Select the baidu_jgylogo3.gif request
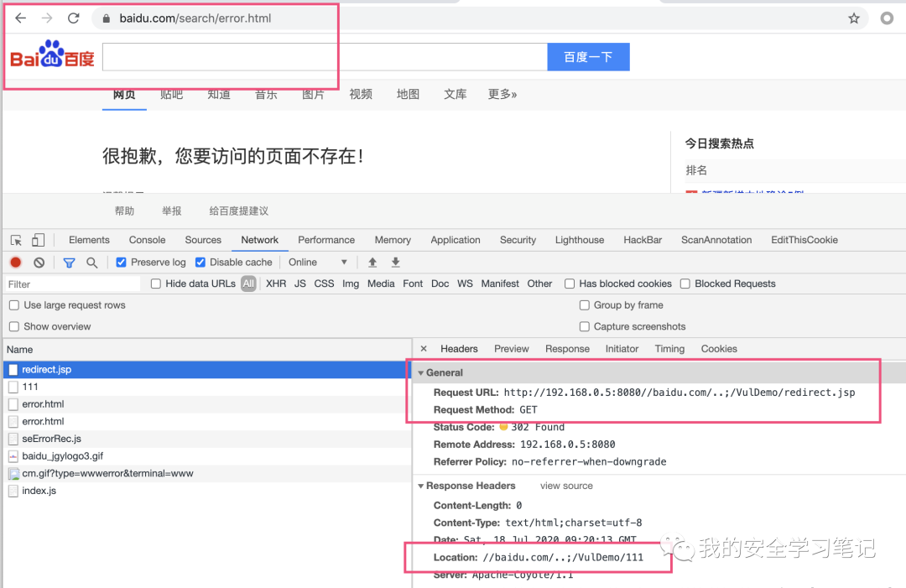The width and height of the screenshot is (906, 588). click(207, 456)
